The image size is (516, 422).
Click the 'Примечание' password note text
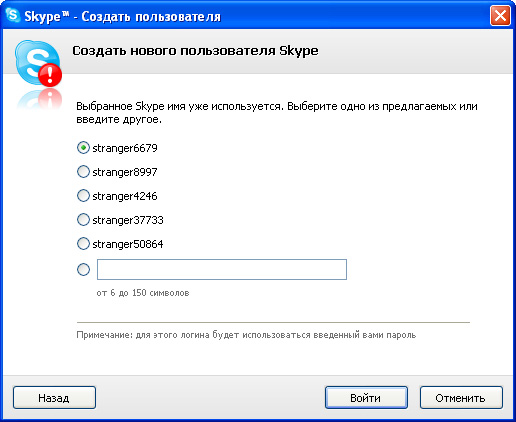pos(246,335)
